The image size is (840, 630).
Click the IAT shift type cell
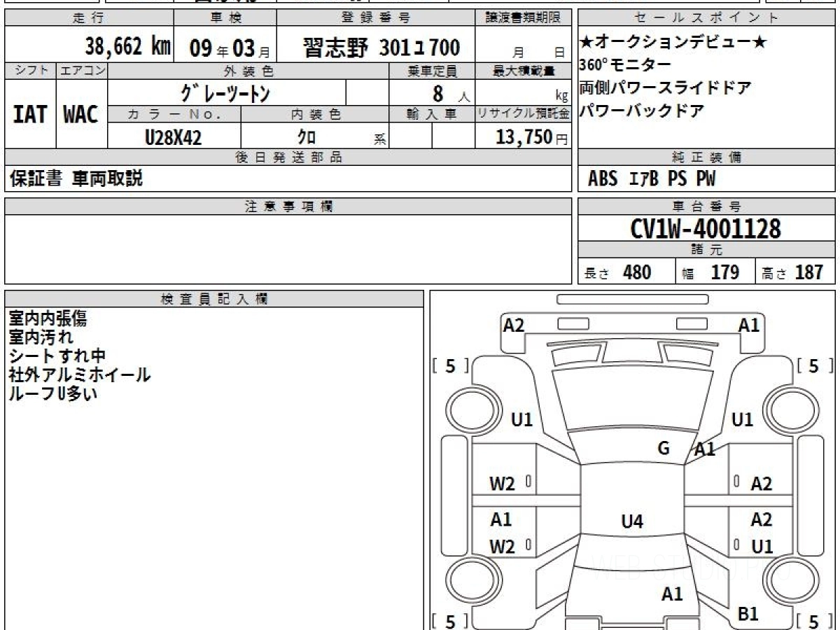[30, 115]
